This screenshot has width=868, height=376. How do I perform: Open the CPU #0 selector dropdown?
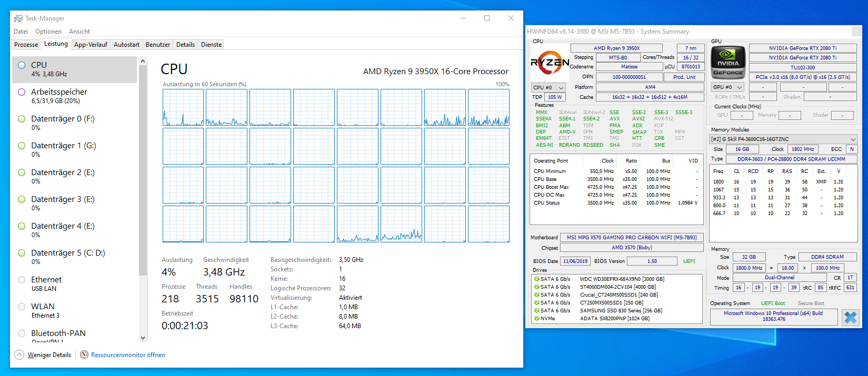click(x=548, y=87)
